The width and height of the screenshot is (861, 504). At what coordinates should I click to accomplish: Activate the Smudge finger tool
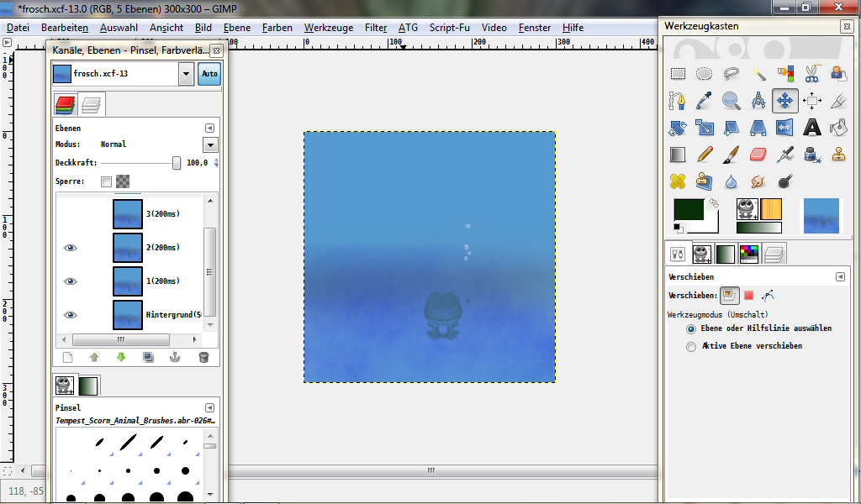pos(758,181)
